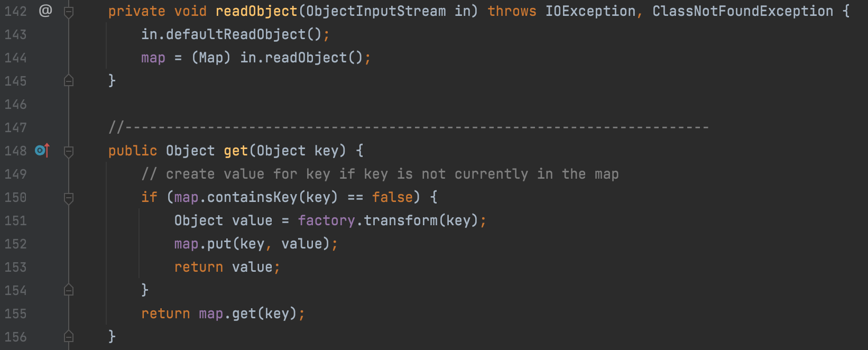The image size is (868, 350).
Task: Click the ClassNotFoundException identifier
Action: click(x=743, y=11)
